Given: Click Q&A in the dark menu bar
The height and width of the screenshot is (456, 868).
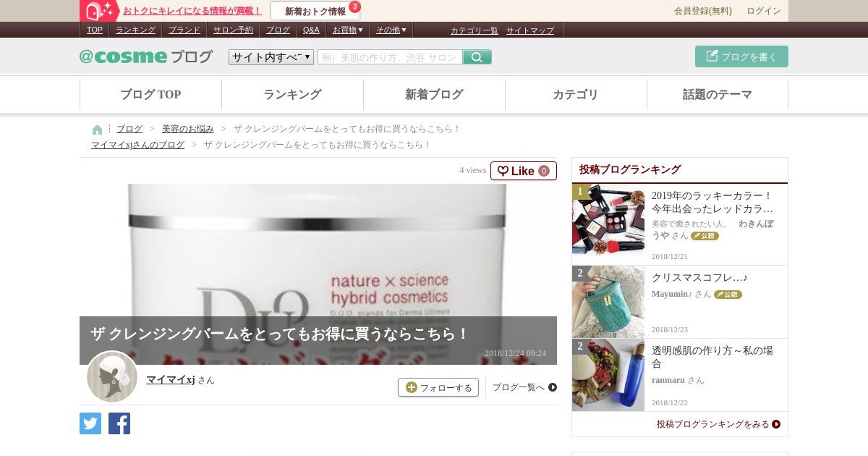Looking at the screenshot, I should point(311,30).
